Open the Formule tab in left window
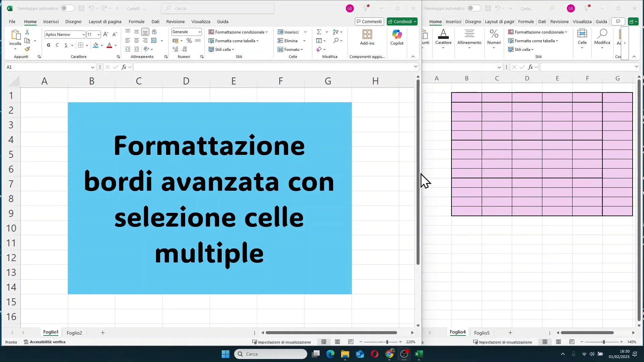644x362 pixels. pos(137,21)
